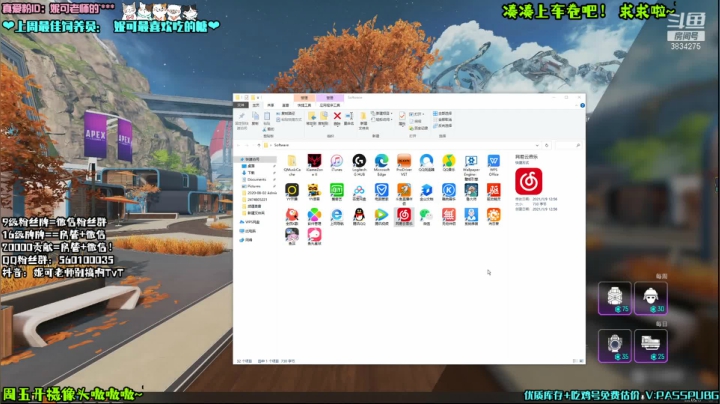Viewport: 720px width, 404px height.
Task: Open the QMusicCache folder
Action: (292, 165)
